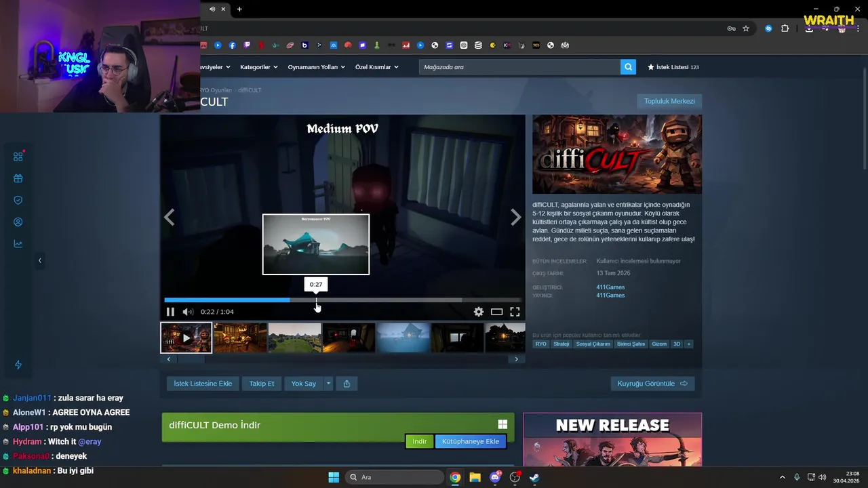This screenshot has width=868, height=488.
Task: Go to next media with right arrow
Action: [515, 217]
